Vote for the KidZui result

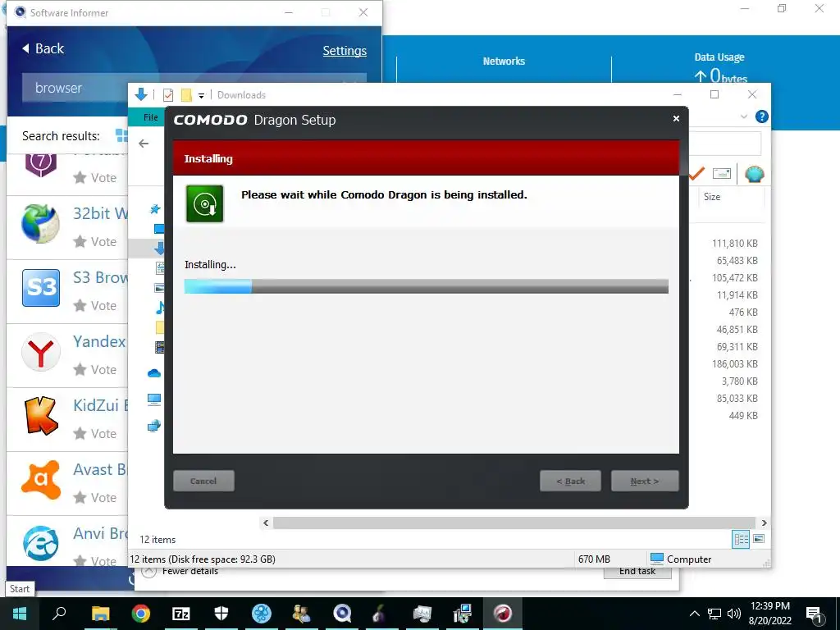tap(95, 433)
